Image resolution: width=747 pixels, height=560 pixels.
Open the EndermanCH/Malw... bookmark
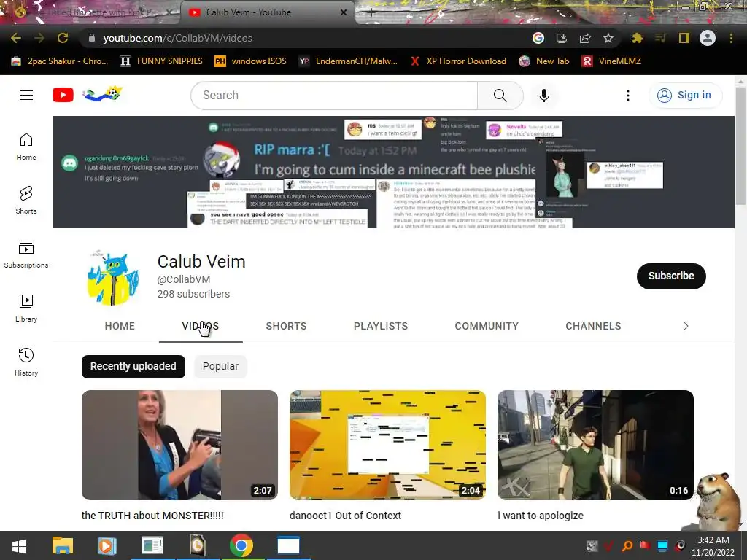[x=348, y=61]
